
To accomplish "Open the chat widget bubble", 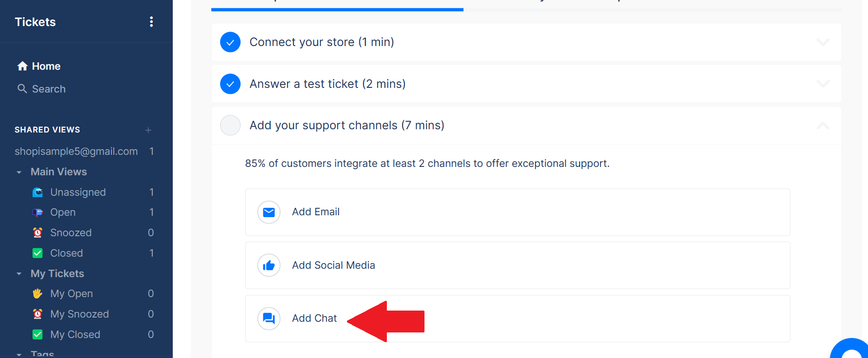I will click(851, 350).
